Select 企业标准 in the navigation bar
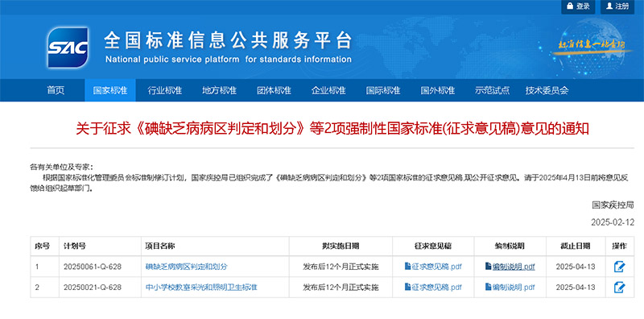This screenshot has height=319, width=644. pyautogui.click(x=328, y=90)
